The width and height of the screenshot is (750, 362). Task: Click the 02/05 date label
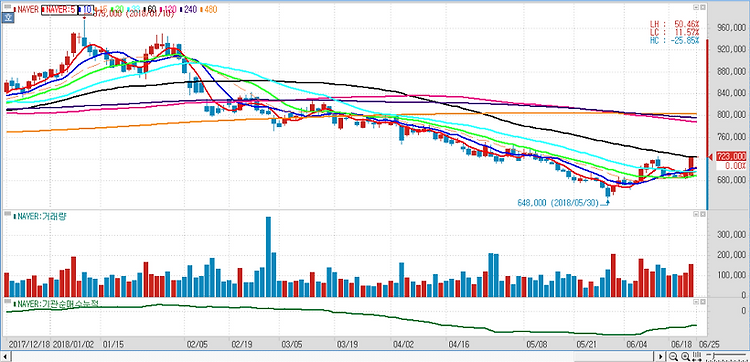197,344
